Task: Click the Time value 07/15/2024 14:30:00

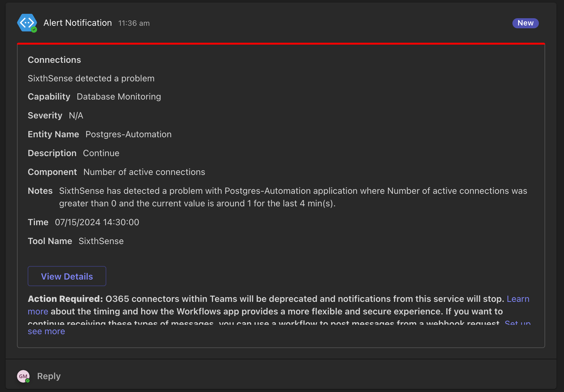Action: coord(97,222)
